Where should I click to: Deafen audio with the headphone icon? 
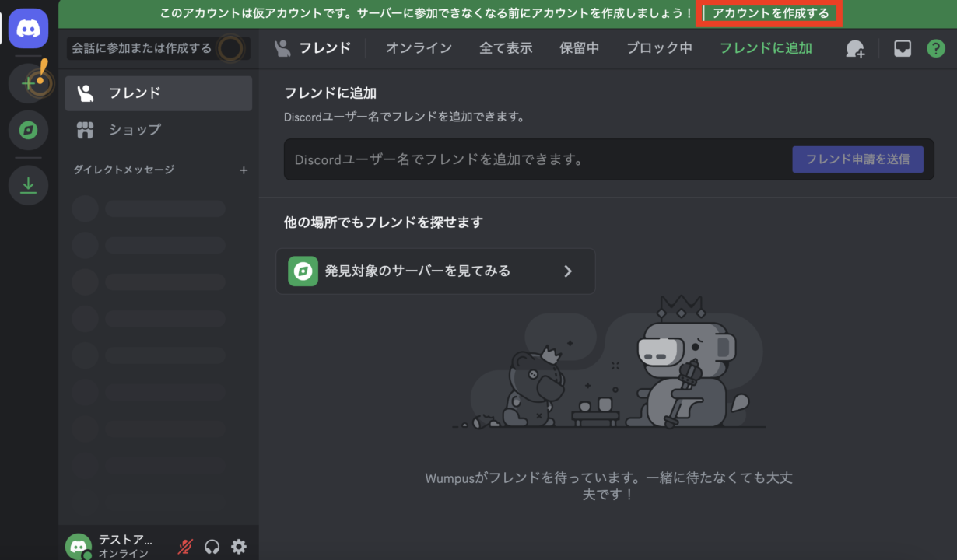click(211, 545)
